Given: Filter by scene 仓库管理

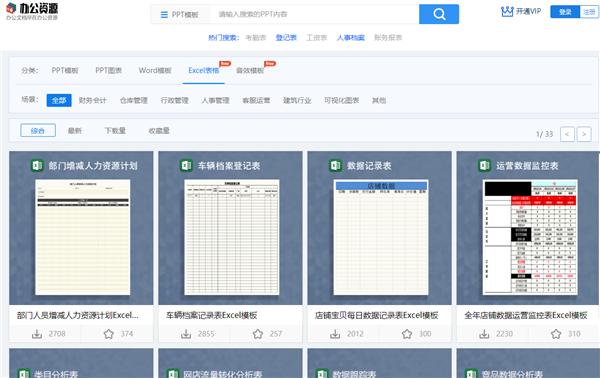Looking at the screenshot, I should [x=134, y=100].
